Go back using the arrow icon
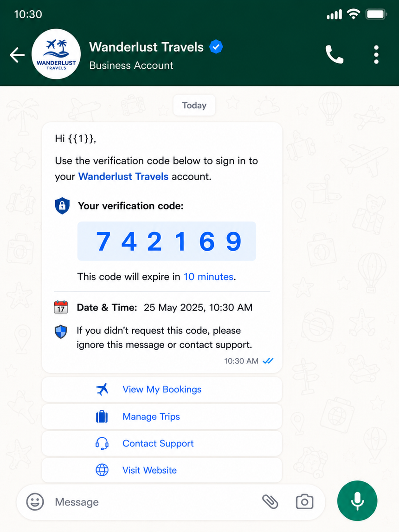The image size is (399, 532). [17, 55]
